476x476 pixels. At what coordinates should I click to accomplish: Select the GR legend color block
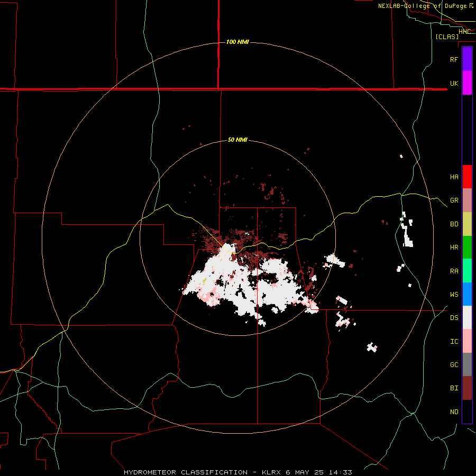[x=467, y=200]
